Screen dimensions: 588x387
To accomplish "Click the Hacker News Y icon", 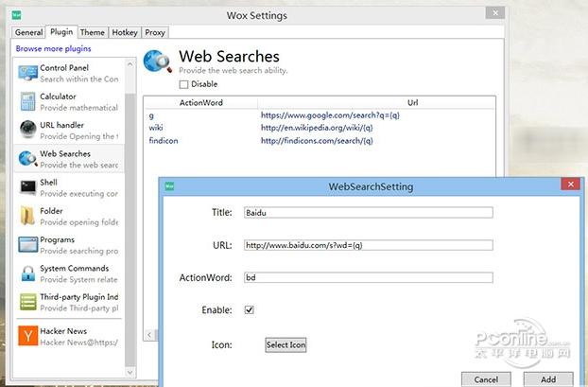I will [28, 336].
